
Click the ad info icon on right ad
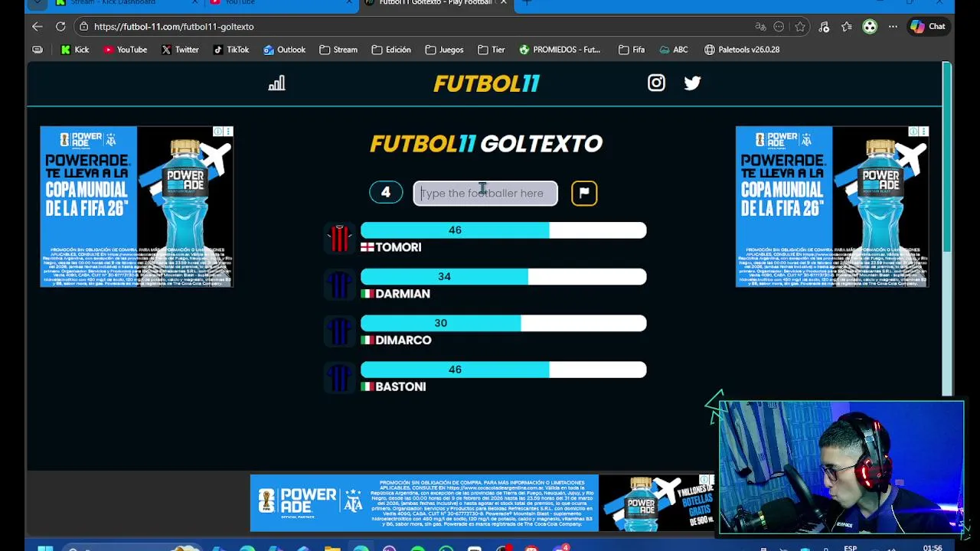click(x=913, y=132)
